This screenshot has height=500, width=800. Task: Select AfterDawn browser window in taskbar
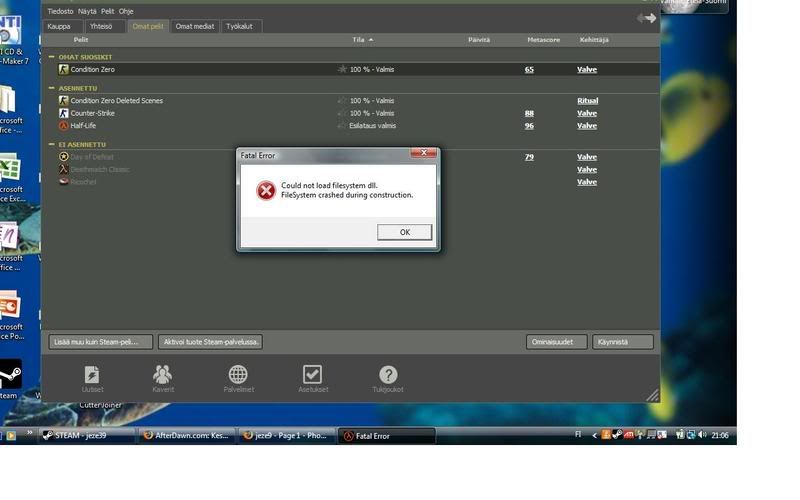187,436
